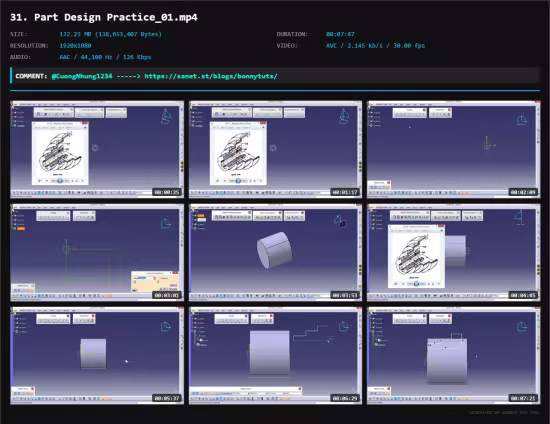Image resolution: width=550 pixels, height=424 pixels.
Task: Open the thumbnail stamped 00:01:17
Action: pyautogui.click(x=275, y=149)
